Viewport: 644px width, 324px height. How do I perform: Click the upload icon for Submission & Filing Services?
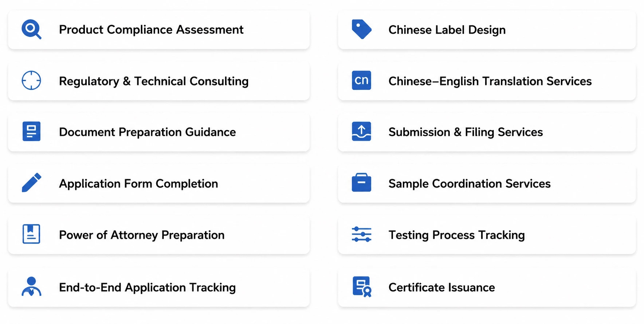tap(361, 131)
